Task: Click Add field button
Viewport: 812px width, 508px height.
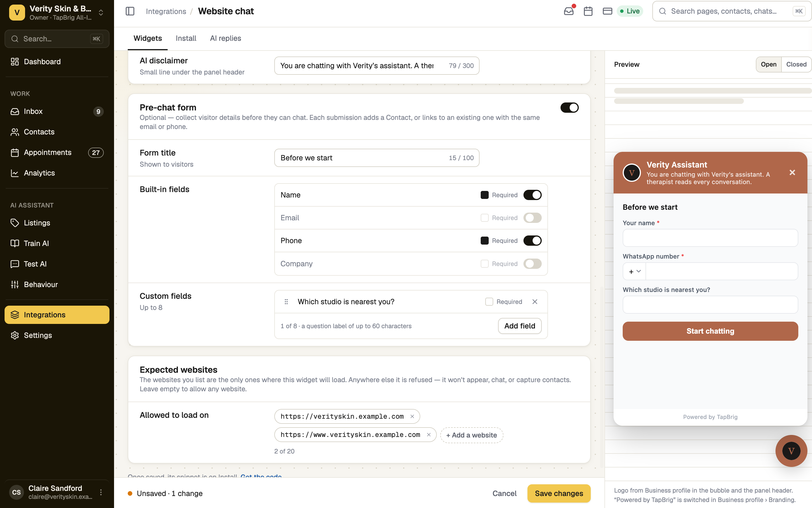Action: tap(519, 326)
